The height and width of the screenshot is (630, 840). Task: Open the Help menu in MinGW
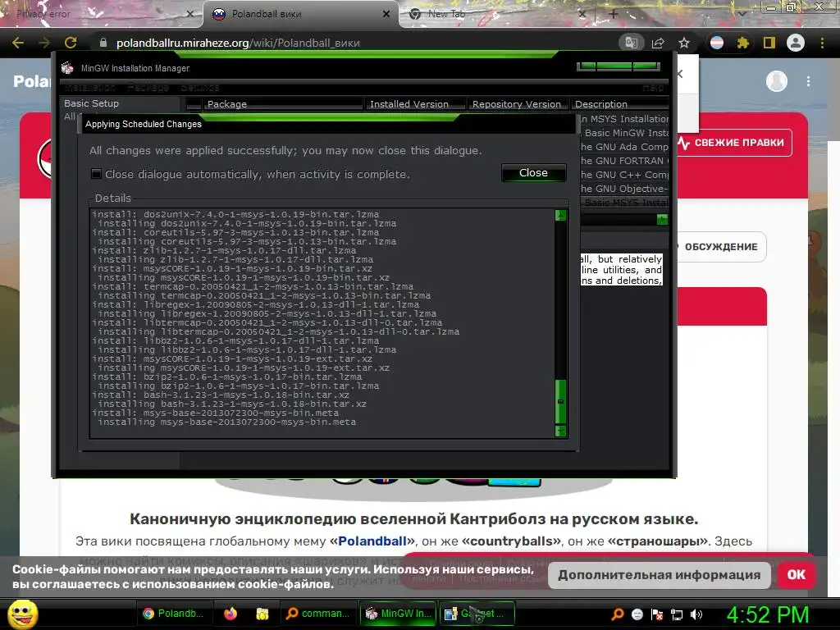click(x=653, y=88)
